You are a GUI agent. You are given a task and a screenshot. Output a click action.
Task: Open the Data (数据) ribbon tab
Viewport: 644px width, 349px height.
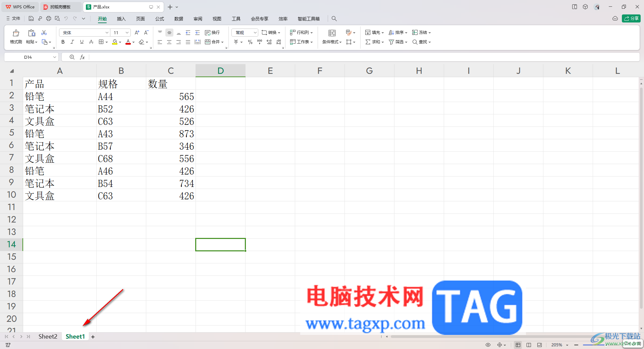[179, 18]
